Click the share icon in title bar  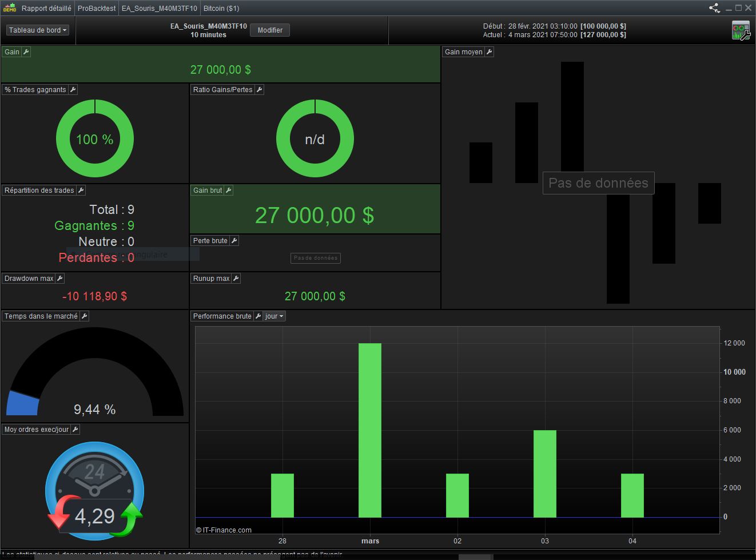point(714,8)
